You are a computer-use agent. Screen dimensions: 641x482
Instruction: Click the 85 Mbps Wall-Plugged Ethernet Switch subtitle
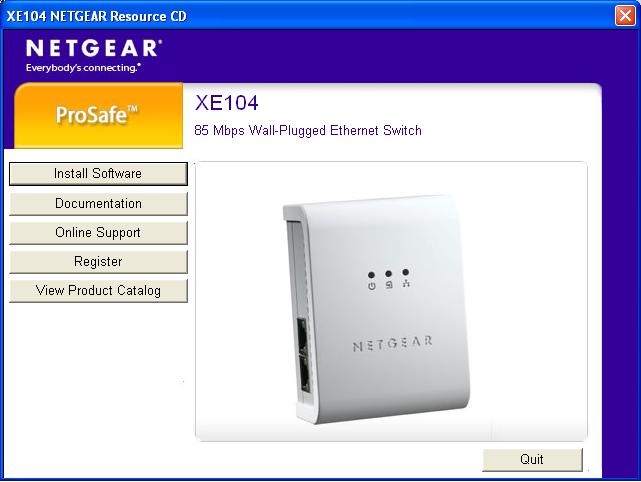(308, 130)
